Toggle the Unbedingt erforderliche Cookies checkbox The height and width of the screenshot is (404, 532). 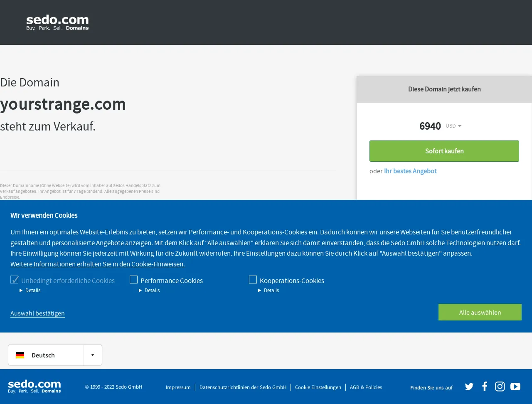tap(15, 280)
